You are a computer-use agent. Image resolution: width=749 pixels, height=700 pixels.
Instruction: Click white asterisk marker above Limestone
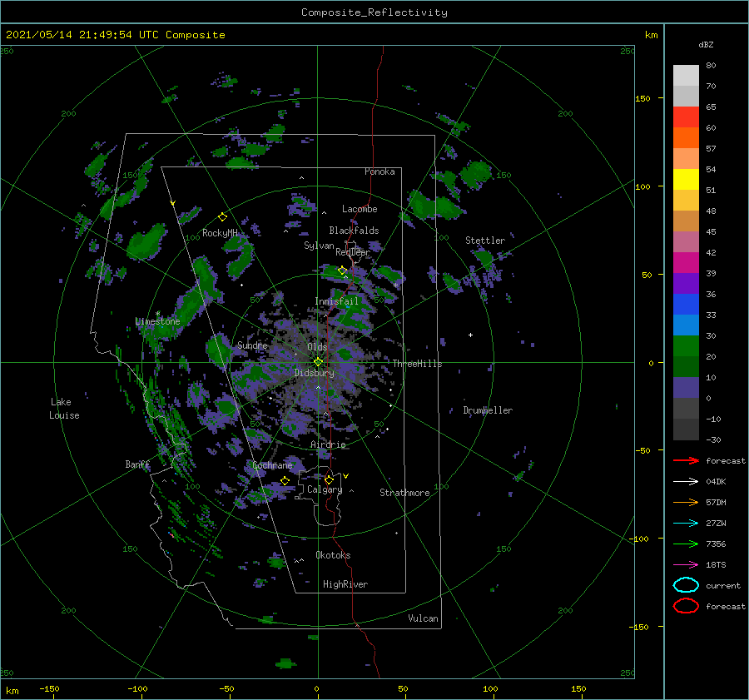pyautogui.click(x=157, y=314)
